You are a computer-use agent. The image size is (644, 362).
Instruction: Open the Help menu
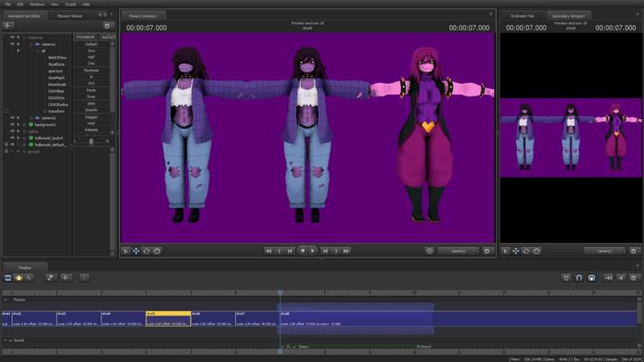coord(86,4)
